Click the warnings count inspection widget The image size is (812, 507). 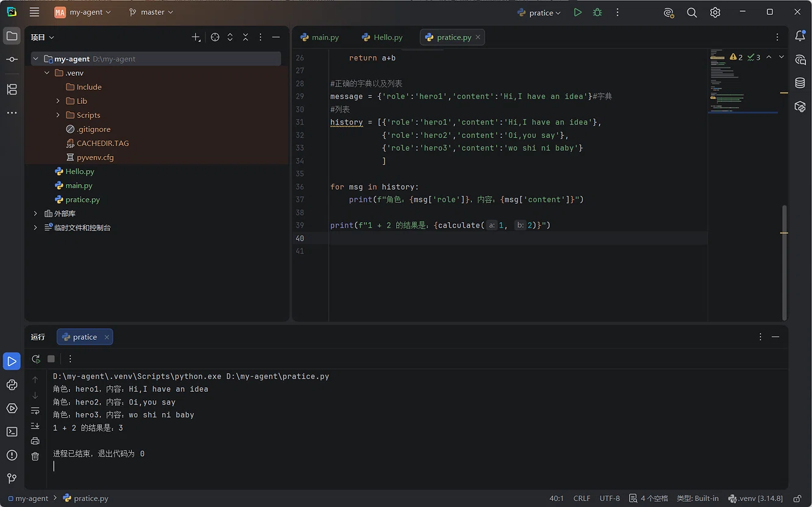(x=736, y=57)
